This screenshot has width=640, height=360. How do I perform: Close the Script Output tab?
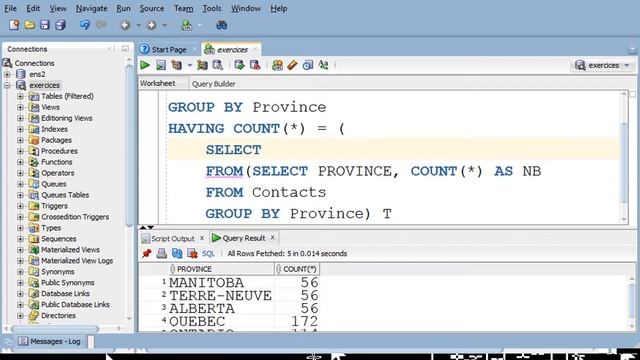click(202, 238)
